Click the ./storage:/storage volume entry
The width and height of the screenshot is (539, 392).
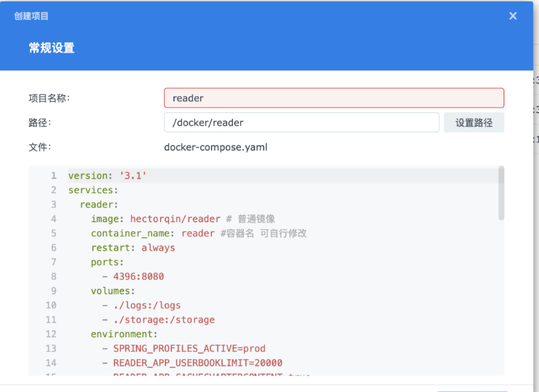163,320
